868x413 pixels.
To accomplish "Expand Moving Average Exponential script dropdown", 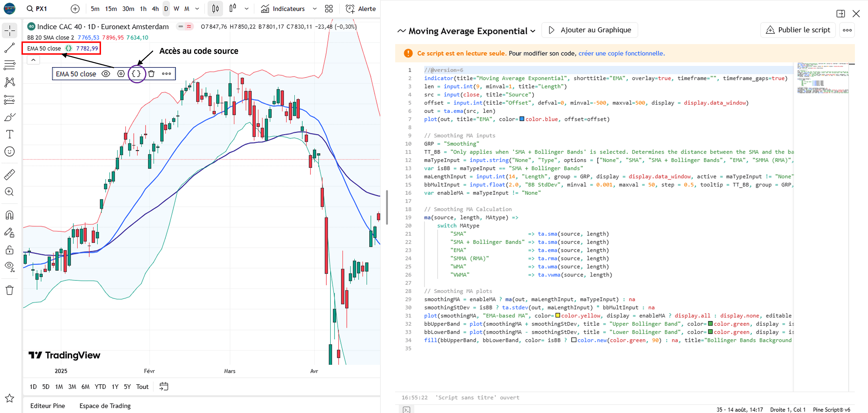I will (533, 31).
